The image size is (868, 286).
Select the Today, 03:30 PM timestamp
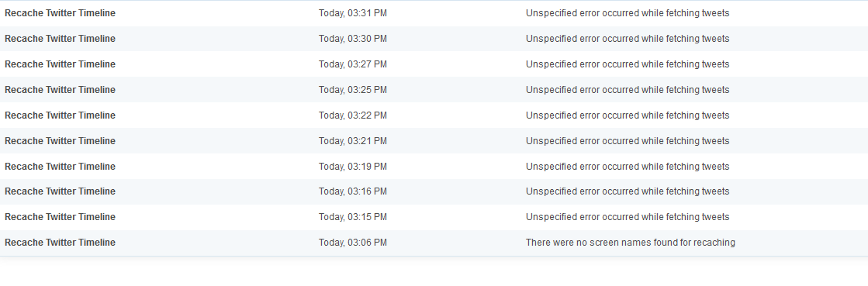pos(353,39)
